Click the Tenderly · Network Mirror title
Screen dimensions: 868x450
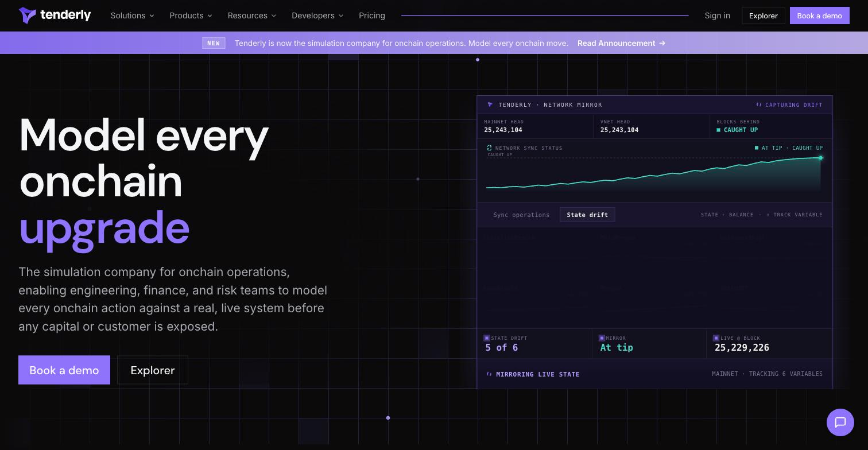(x=550, y=105)
